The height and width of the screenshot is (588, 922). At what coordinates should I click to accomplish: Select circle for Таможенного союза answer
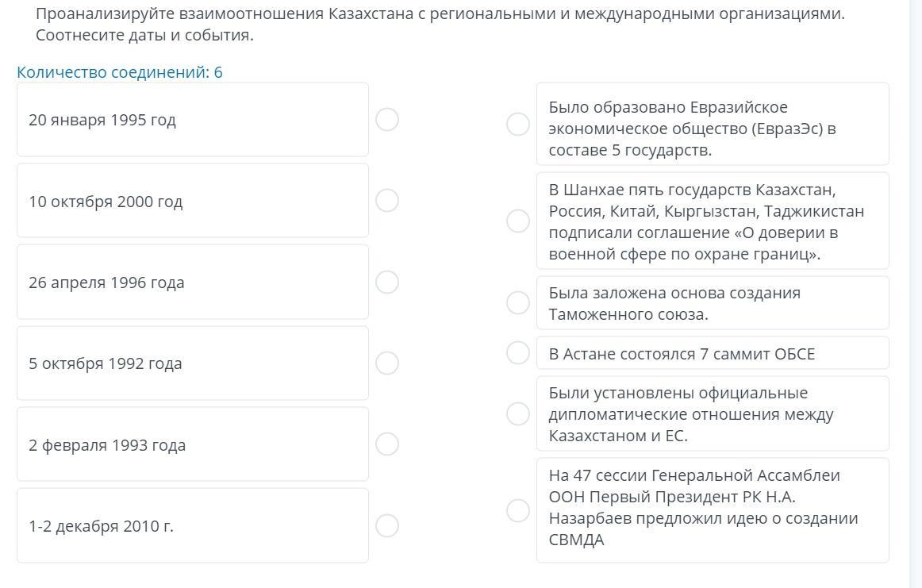click(518, 302)
